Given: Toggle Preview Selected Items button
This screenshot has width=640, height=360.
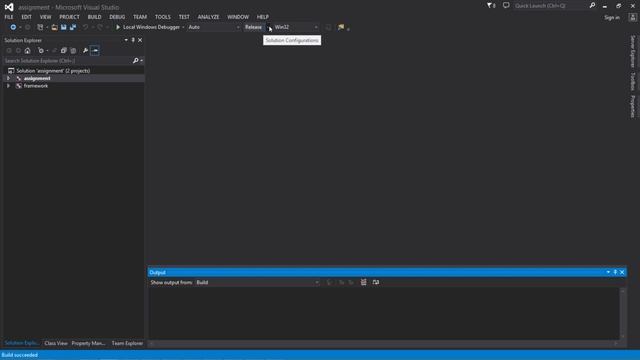Looking at the screenshot, I should point(95,51).
